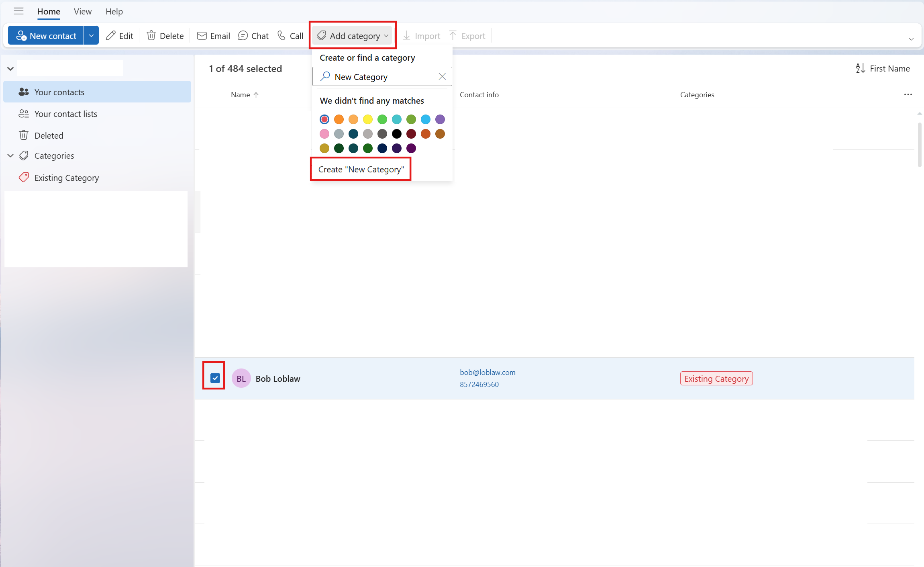Open more options via the ellipsis

pyautogui.click(x=908, y=94)
